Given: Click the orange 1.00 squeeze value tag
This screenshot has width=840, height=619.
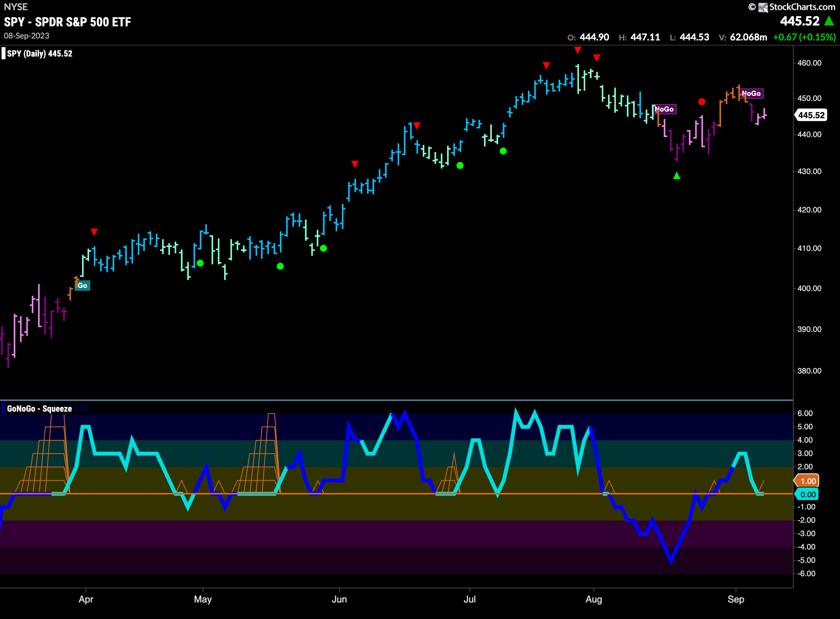Looking at the screenshot, I should point(807,481).
